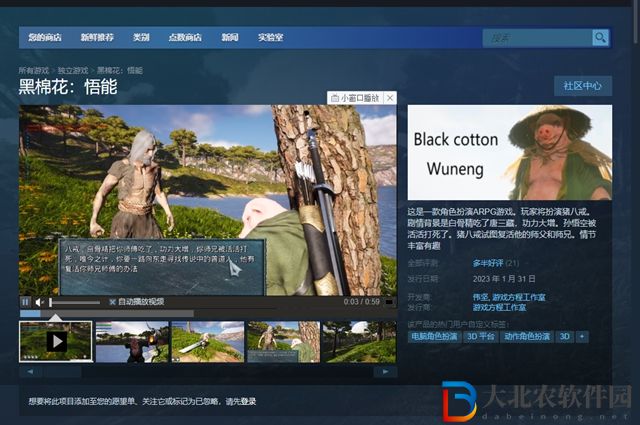Screen dimensions: 640x425
Task: Select the second screenshot thumbnail with archer
Action: click(132, 342)
